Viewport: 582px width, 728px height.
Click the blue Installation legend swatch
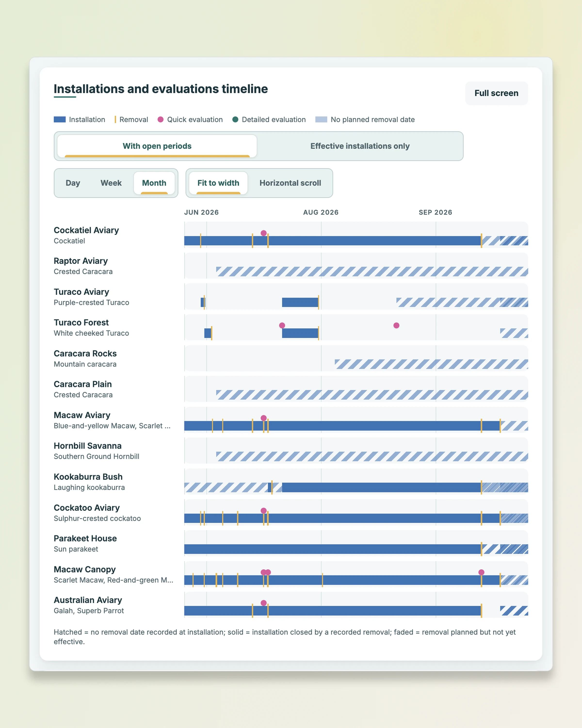[60, 120]
